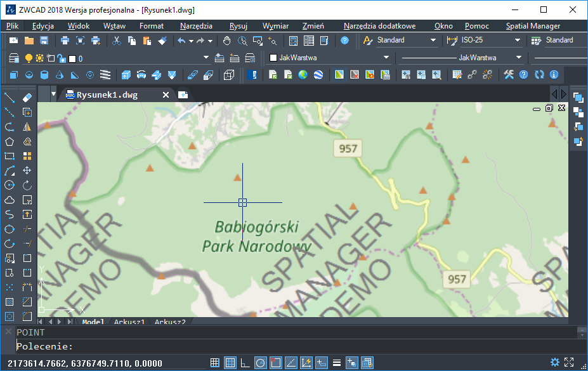This screenshot has width=588, height=371.
Task: Restore the inner drawing window
Action: (549, 108)
